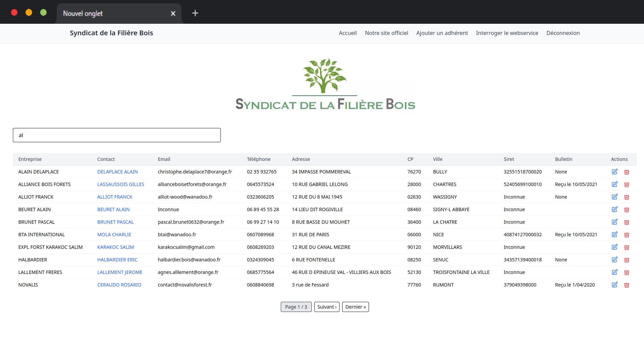Go to next page with Suivant button
This screenshot has height=350, width=644.
(x=327, y=307)
